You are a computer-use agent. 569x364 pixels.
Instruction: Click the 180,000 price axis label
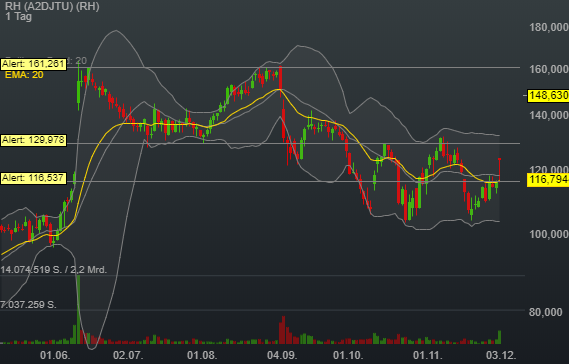pos(549,27)
